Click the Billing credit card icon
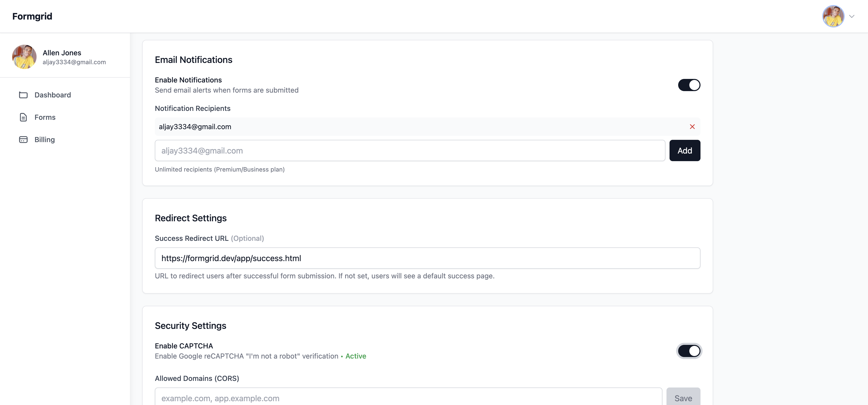This screenshot has width=868, height=405. [x=23, y=140]
